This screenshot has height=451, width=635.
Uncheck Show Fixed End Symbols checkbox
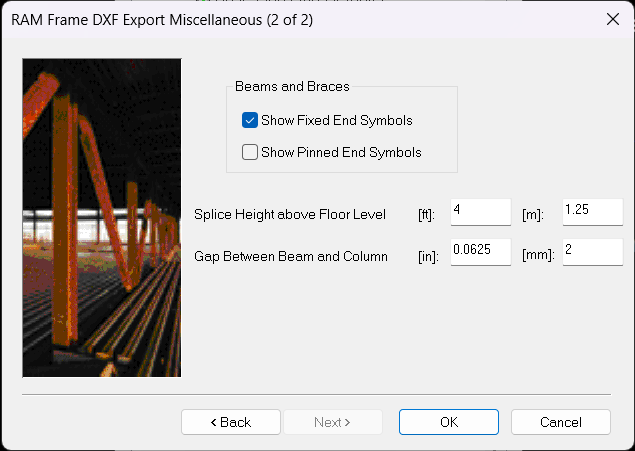coord(250,121)
